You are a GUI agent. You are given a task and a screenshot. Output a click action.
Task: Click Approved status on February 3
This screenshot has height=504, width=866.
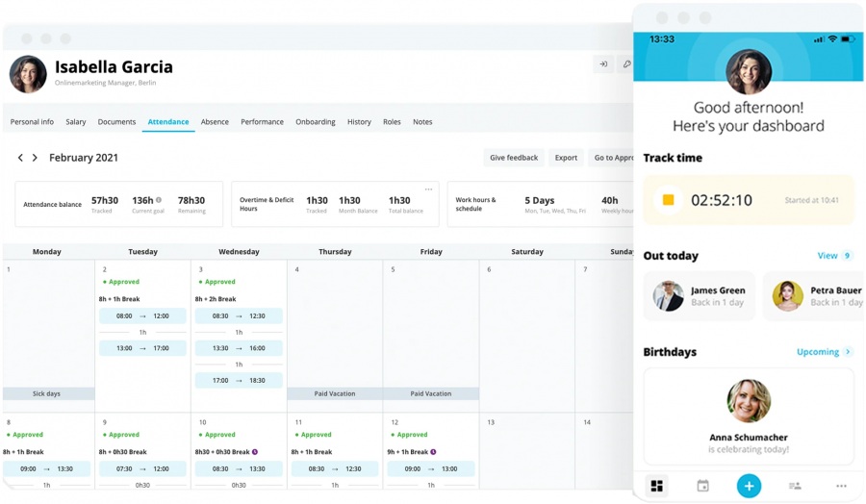[217, 282]
